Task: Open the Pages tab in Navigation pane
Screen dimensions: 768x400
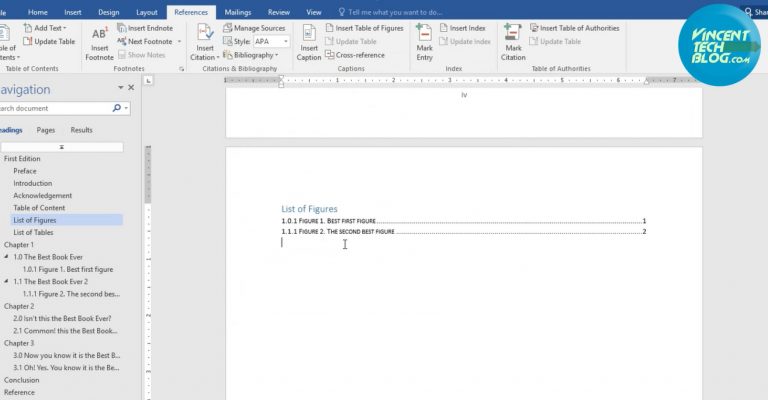Action: pyautogui.click(x=46, y=130)
